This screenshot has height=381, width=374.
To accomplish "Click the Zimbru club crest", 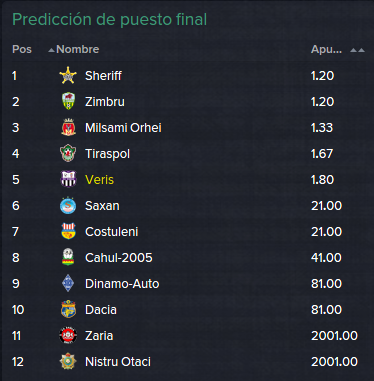I will pos(68,101).
